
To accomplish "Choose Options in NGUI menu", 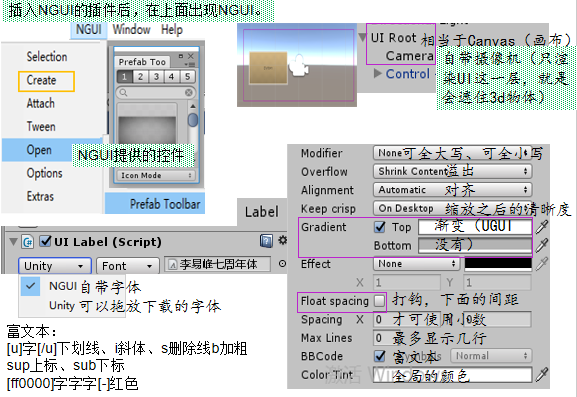I will coord(45,173).
